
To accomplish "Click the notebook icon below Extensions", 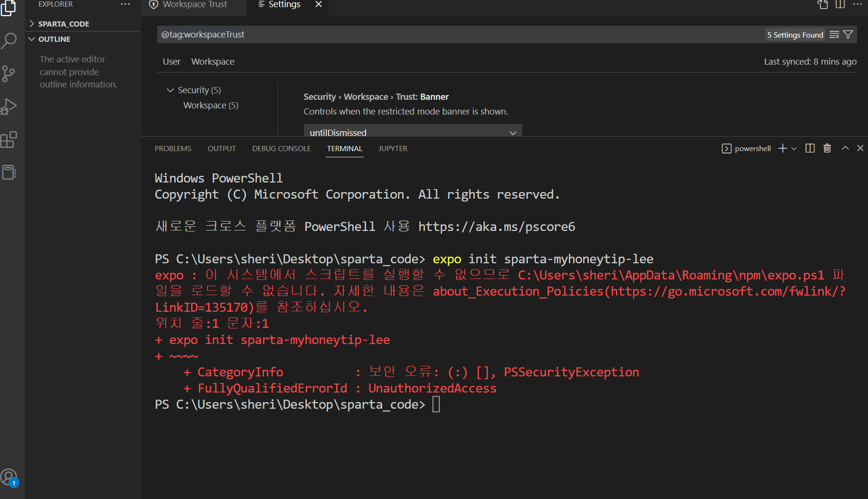I will pos(9,172).
